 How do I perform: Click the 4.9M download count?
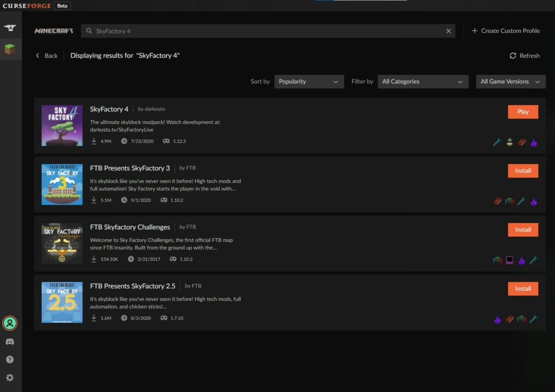click(106, 141)
